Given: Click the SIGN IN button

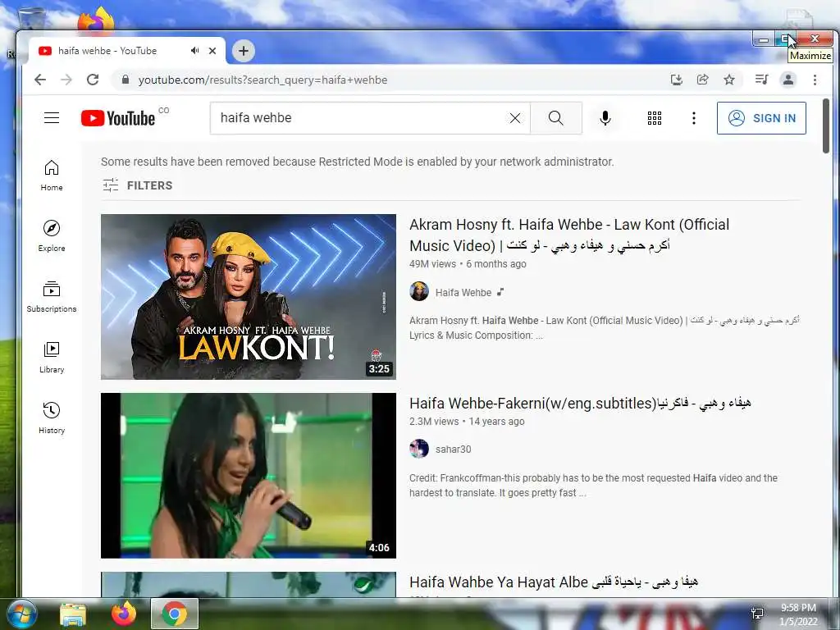Looking at the screenshot, I should [x=761, y=118].
